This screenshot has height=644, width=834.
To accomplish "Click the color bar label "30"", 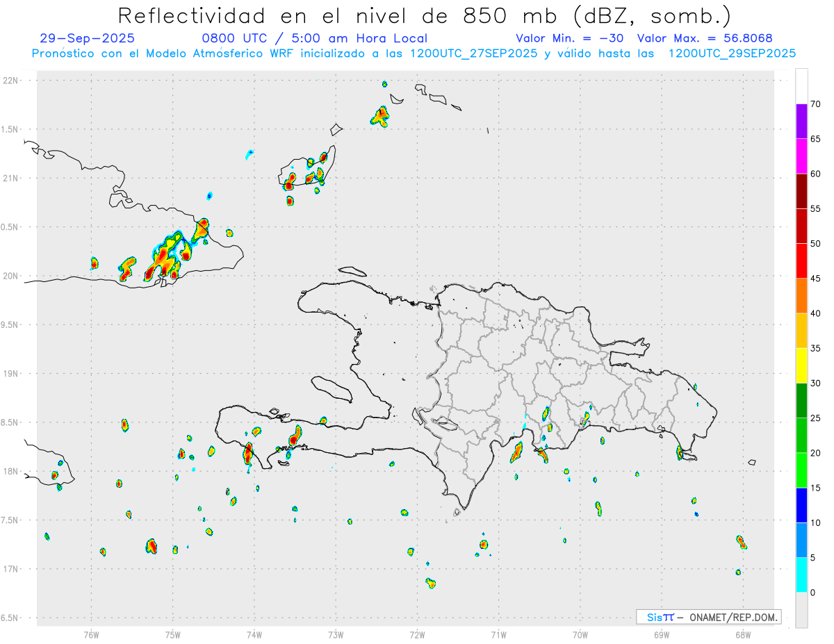I will (815, 383).
